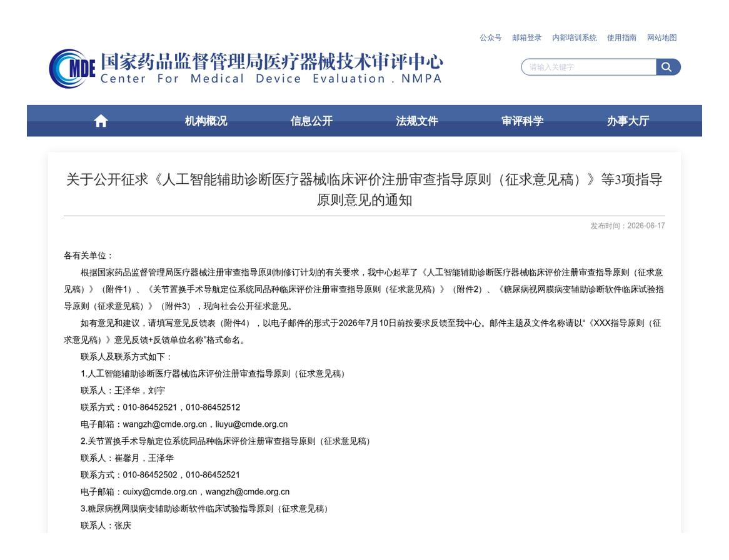Viewport: 729px width, 560px height.
Task: Open the 信息公开 menu
Action: 311,121
